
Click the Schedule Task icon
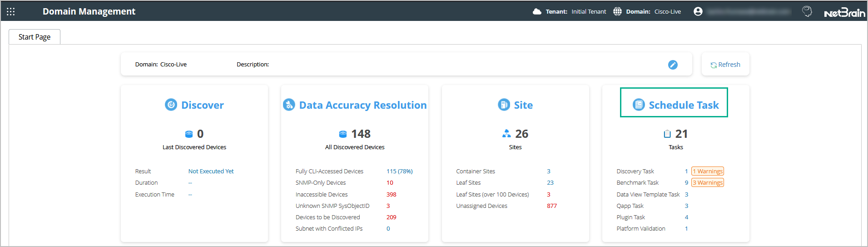639,105
